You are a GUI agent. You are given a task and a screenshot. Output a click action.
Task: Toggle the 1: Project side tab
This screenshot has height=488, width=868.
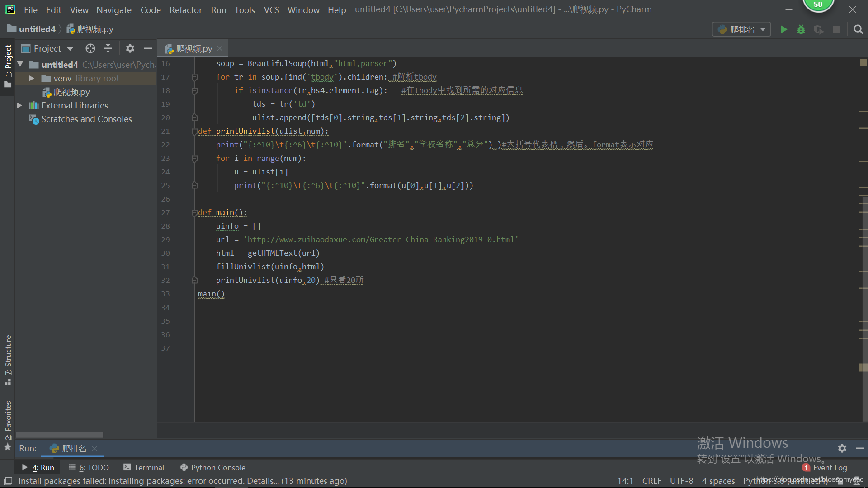coord(8,66)
